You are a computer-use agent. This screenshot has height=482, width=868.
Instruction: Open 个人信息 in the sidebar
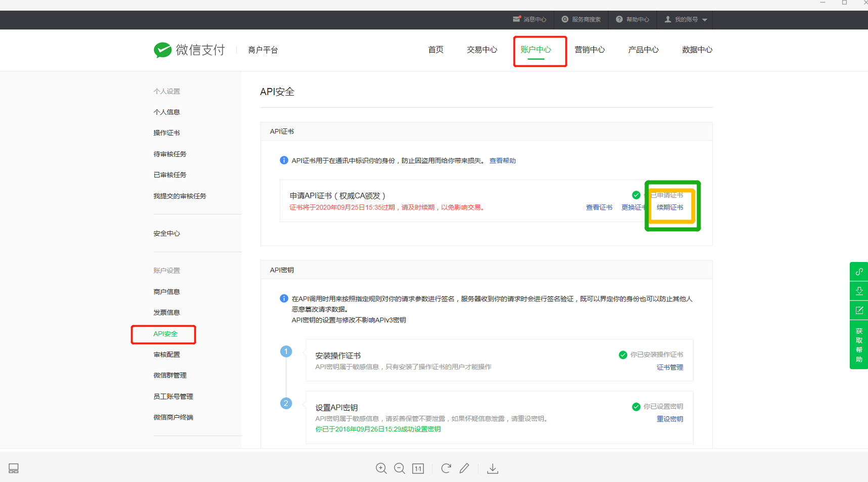point(166,112)
